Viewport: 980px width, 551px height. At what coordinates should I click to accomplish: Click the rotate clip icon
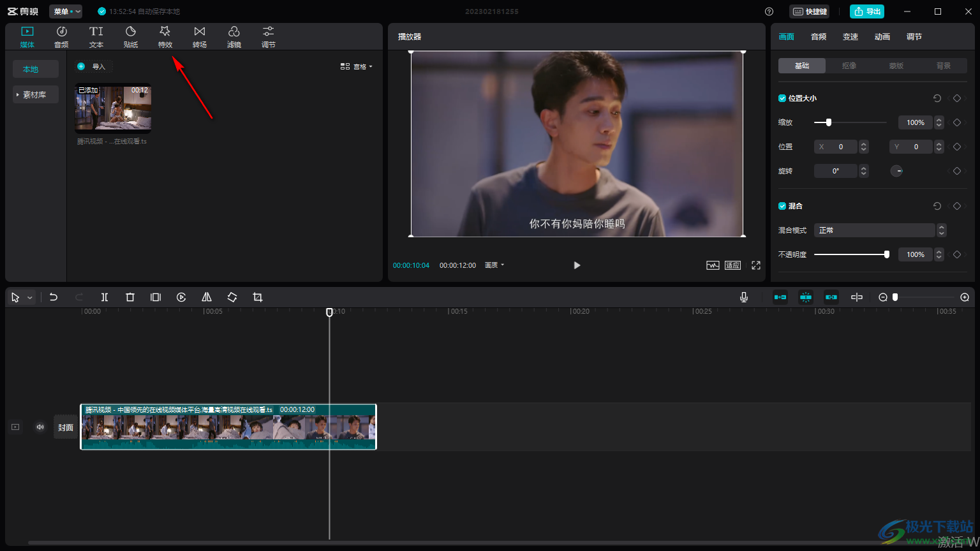tap(232, 297)
